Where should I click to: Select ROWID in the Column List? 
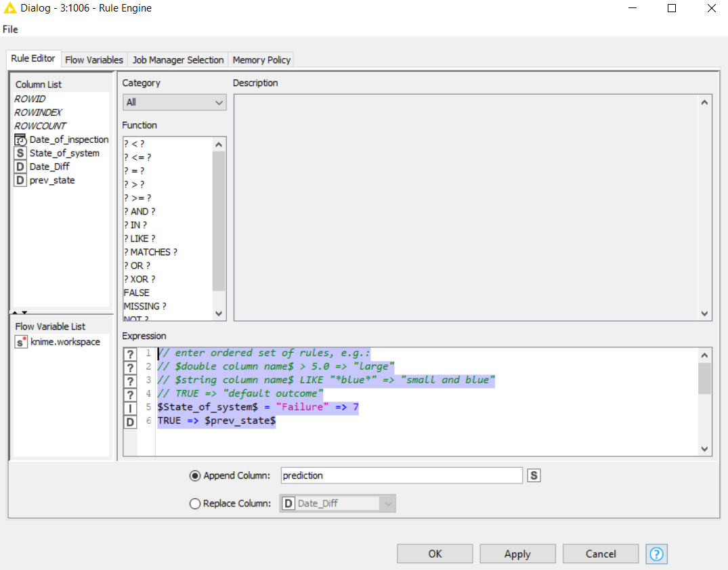coord(30,99)
